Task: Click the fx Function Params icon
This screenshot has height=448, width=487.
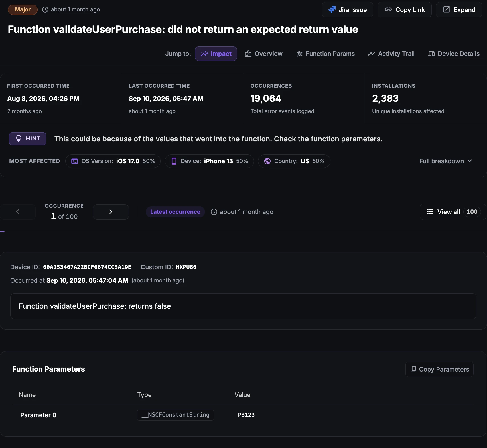Action: [299, 54]
